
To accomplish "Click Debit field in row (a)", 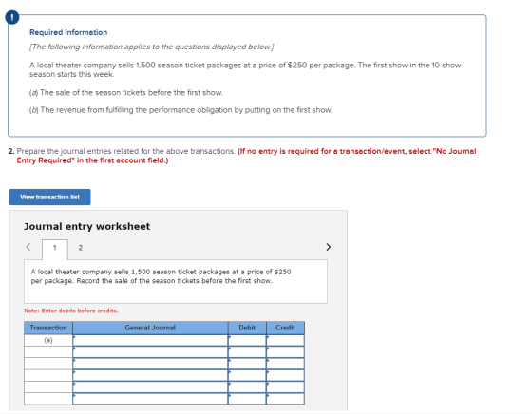I will pos(247,340).
